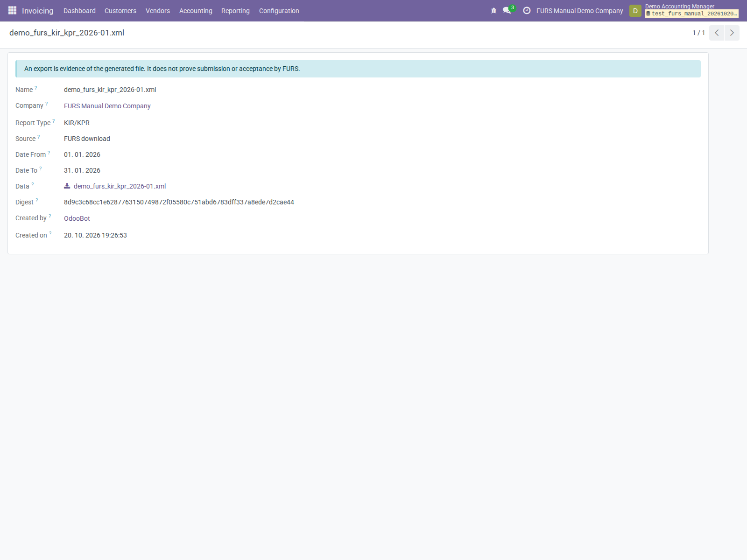This screenshot has height=560, width=747.
Task: Show help tooltip for Digest field
Action: [37, 200]
